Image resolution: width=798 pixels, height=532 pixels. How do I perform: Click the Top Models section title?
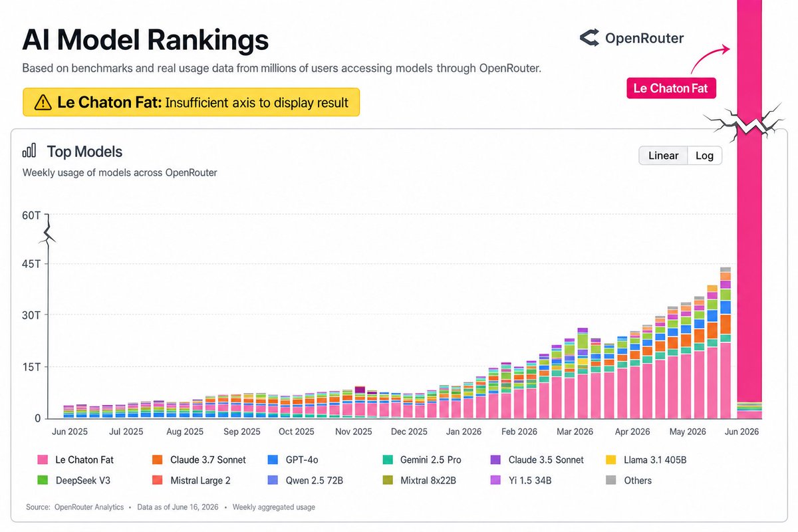84,152
